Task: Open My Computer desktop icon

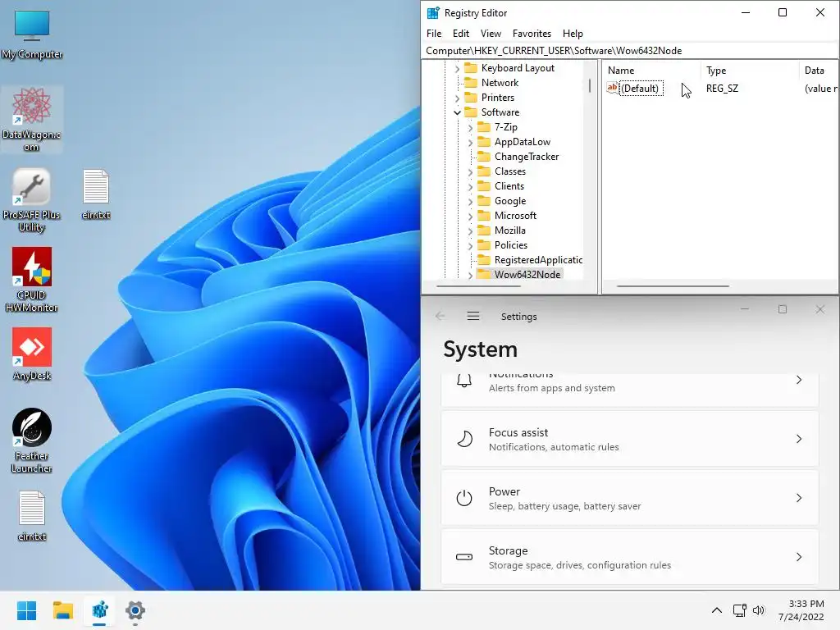Action: click(32, 34)
